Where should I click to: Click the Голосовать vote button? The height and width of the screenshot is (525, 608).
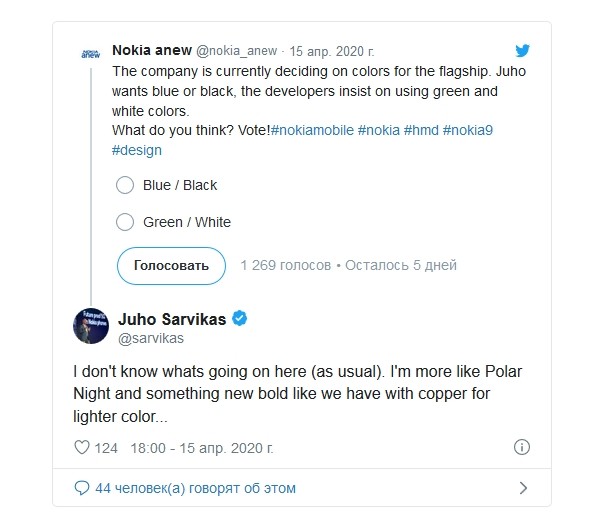(171, 266)
